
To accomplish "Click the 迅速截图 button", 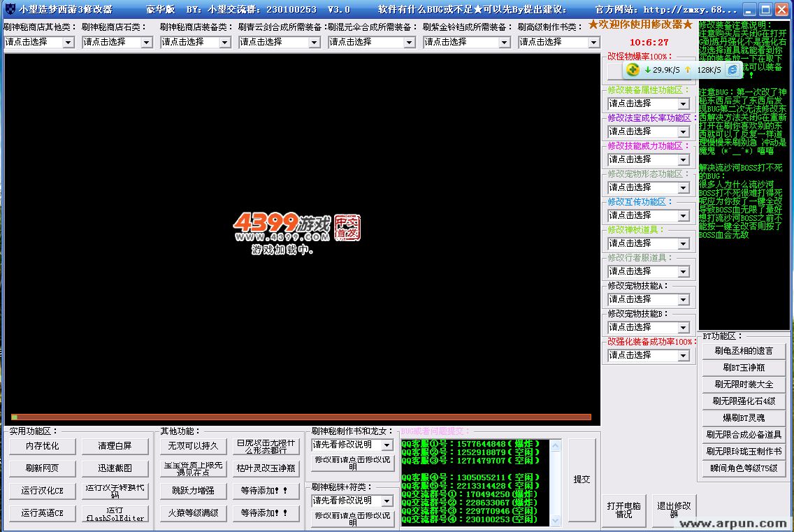I will pos(115,468).
